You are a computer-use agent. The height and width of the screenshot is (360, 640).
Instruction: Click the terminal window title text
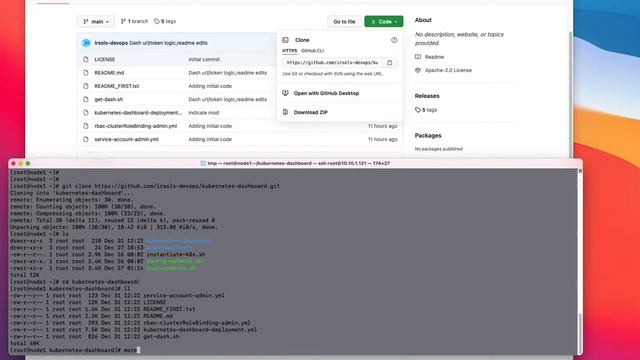tap(299, 163)
